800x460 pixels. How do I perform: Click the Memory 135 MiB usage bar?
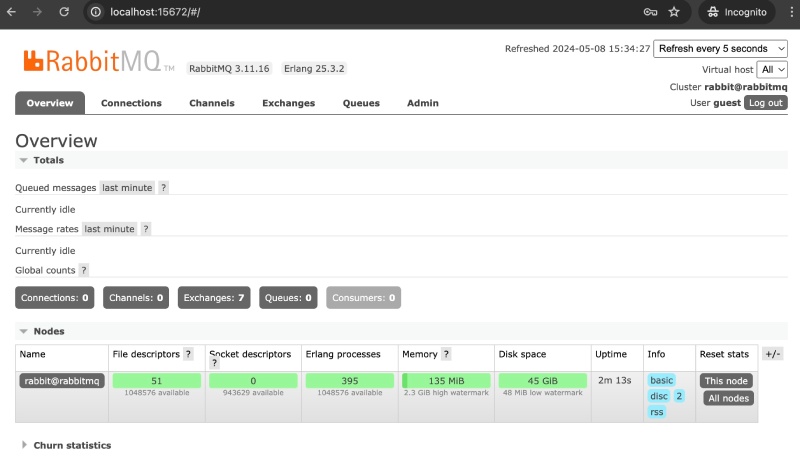point(446,381)
